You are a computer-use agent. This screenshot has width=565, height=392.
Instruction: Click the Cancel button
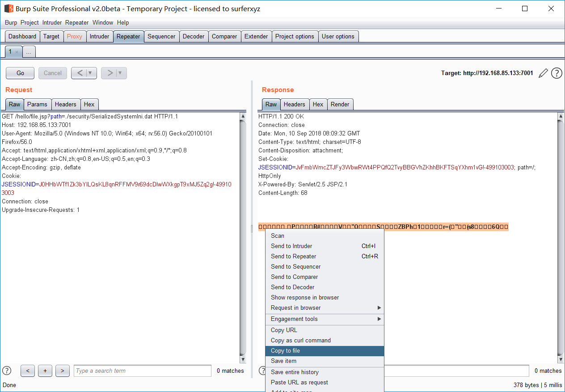pos(53,73)
